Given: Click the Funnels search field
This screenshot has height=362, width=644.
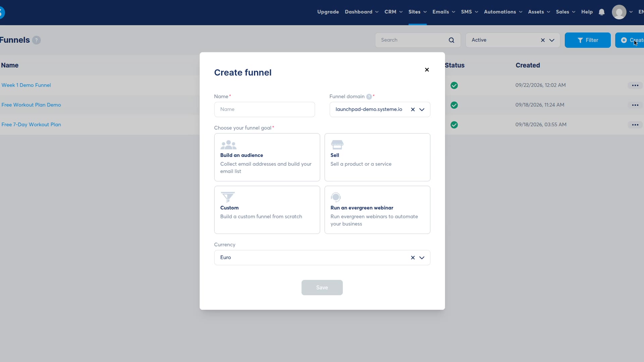Looking at the screenshot, I should coord(418,40).
